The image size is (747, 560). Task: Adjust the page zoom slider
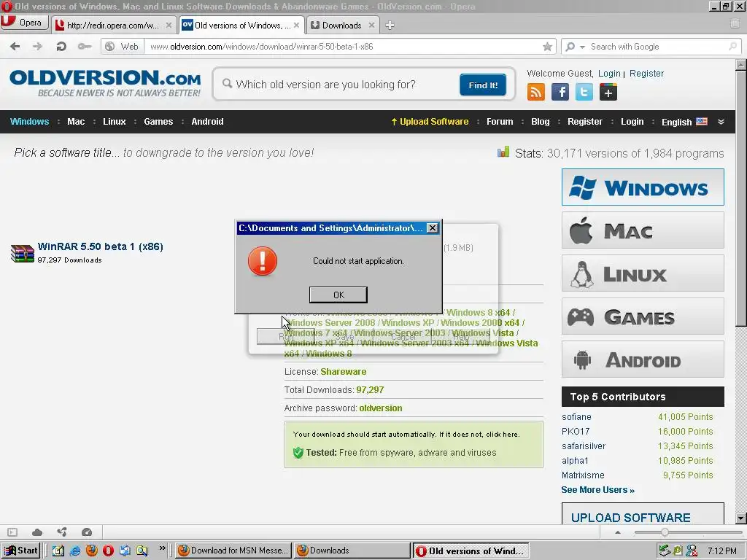(x=664, y=532)
